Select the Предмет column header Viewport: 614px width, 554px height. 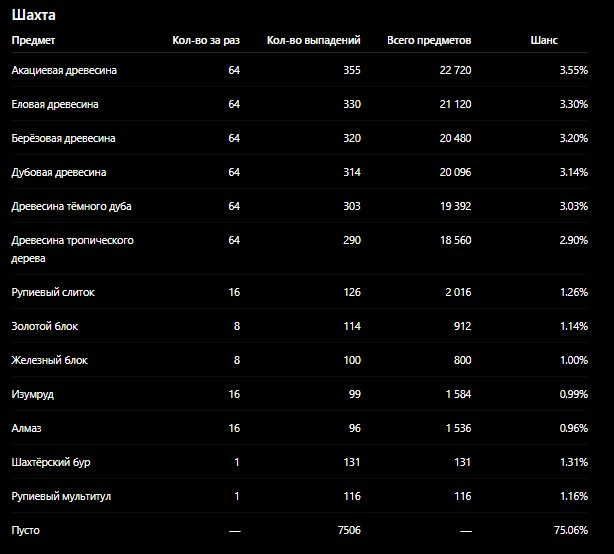[33, 40]
